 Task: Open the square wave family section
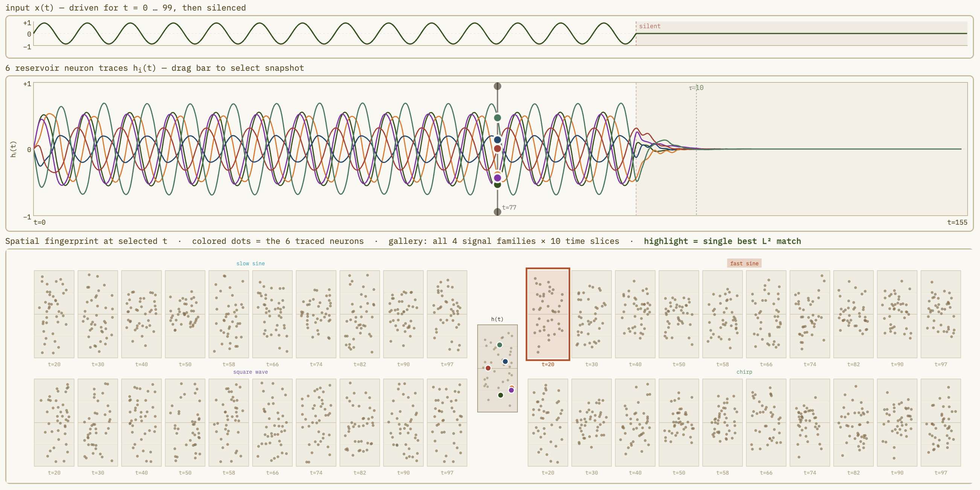[x=251, y=372]
